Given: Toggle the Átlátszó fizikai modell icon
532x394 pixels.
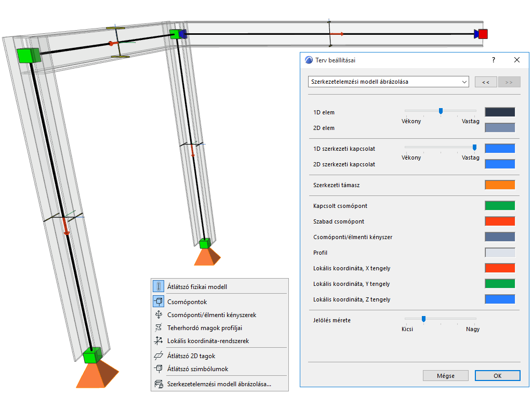Looking at the screenshot, I should (x=158, y=286).
